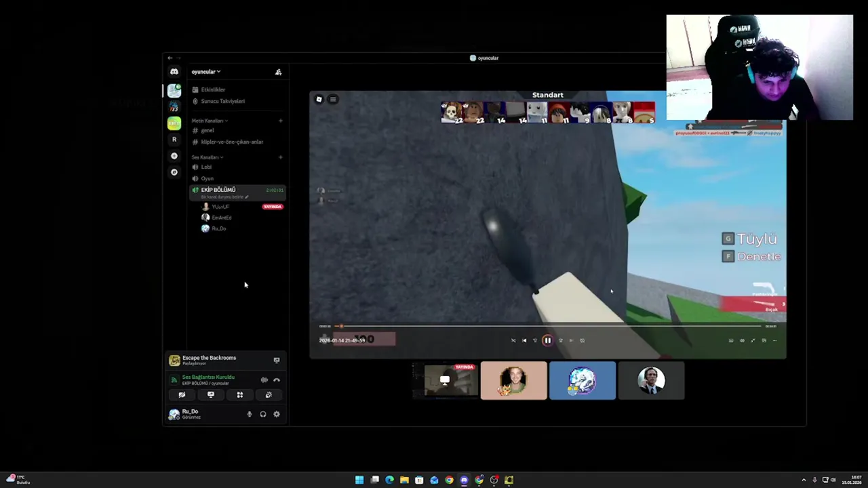The height and width of the screenshot is (488, 868).
Task: Collapse Ses Kanalları category
Action: [207, 157]
